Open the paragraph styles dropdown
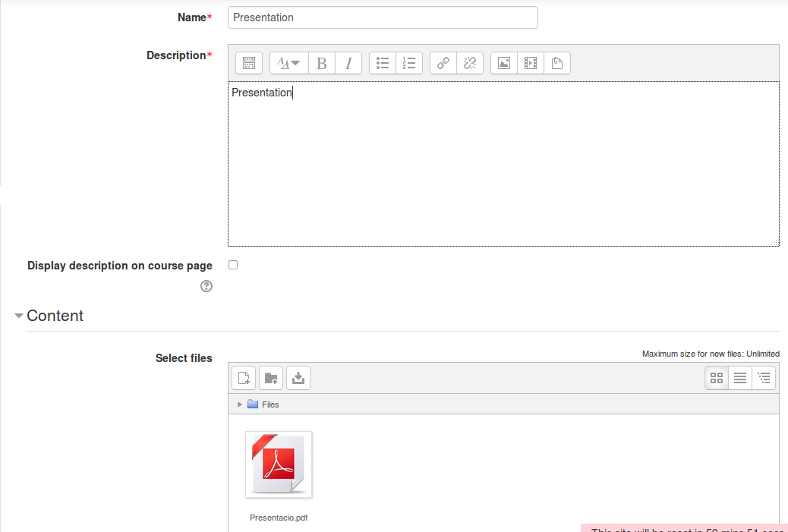The height and width of the screenshot is (532, 788). [x=288, y=64]
